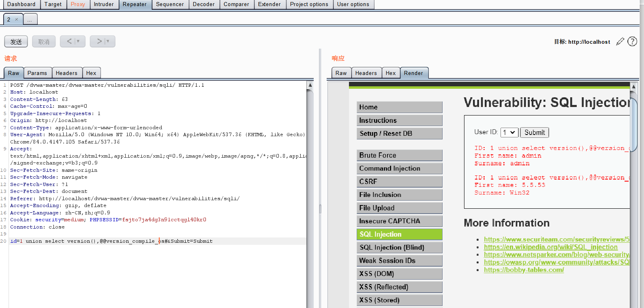Open Weak Session IDs page
This screenshot has height=308, width=644.
400,261
